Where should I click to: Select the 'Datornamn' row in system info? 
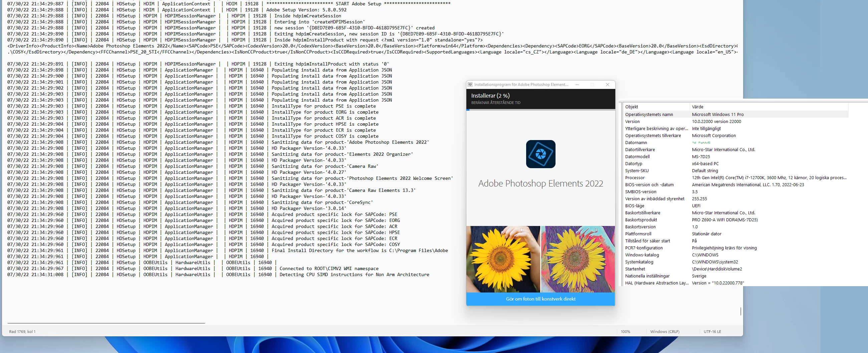click(x=735, y=143)
